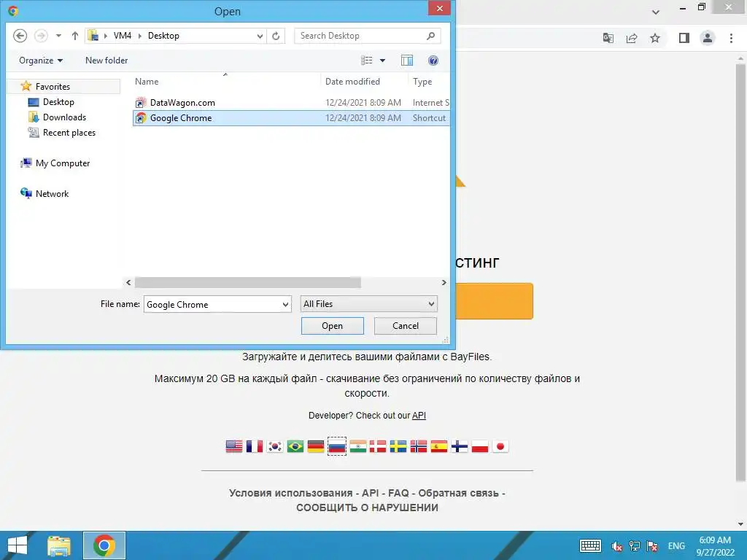Open FAQ footer link
The image size is (747, 560).
pos(398,493)
